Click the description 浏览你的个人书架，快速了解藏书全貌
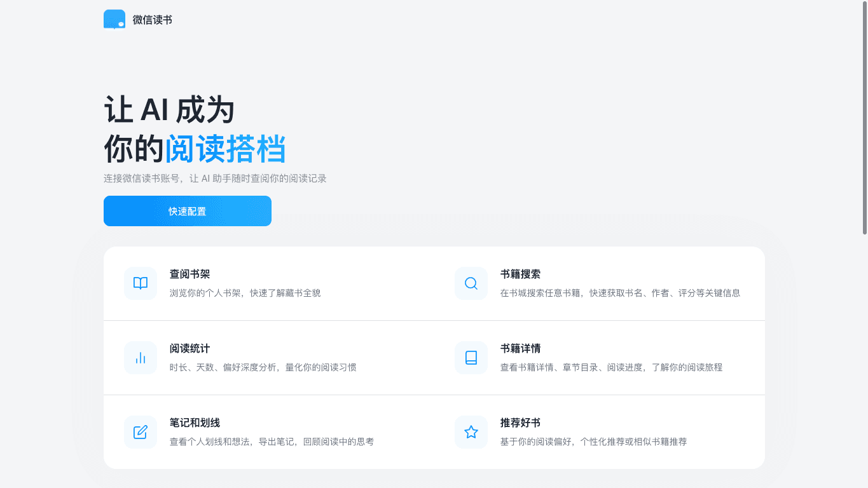Image resolution: width=868 pixels, height=488 pixels. pos(245,293)
